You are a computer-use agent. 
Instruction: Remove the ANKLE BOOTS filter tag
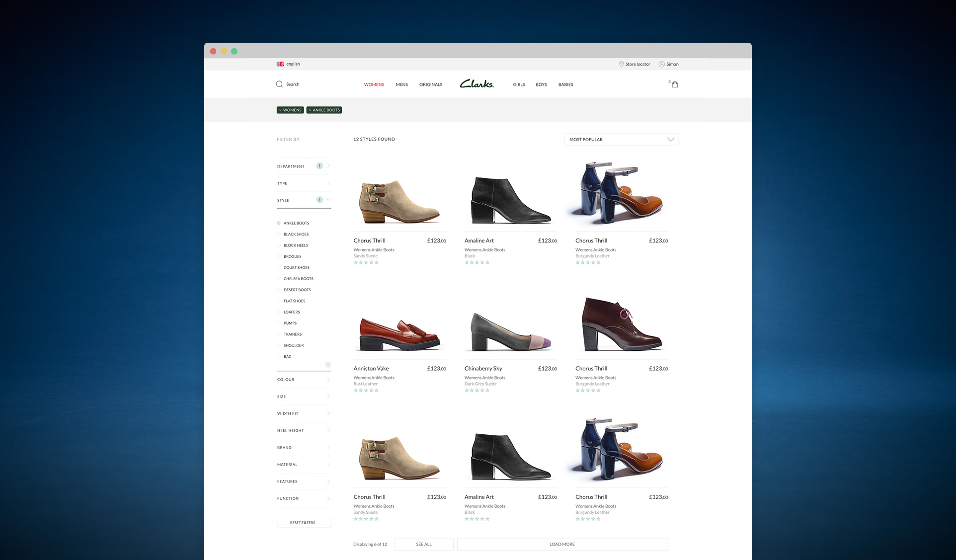coord(310,110)
